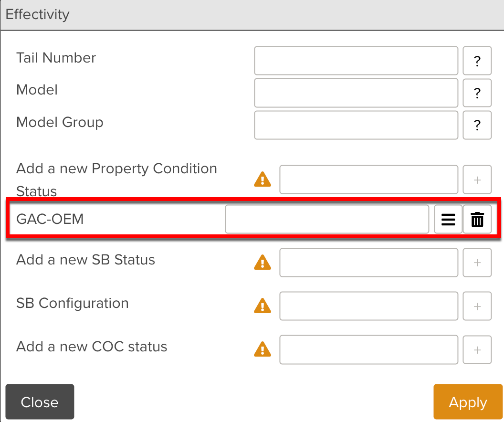Open Tail Number help via question mark icon
This screenshot has width=504, height=422.
[x=477, y=61]
